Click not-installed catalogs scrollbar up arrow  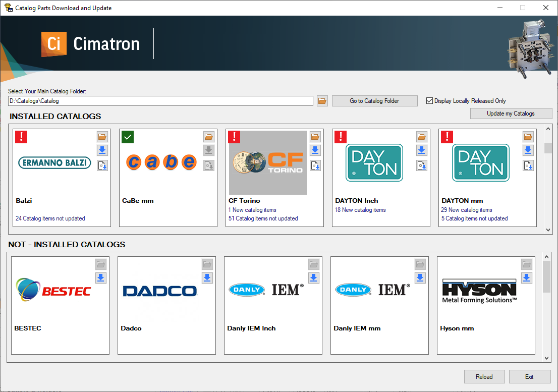pyautogui.click(x=546, y=256)
